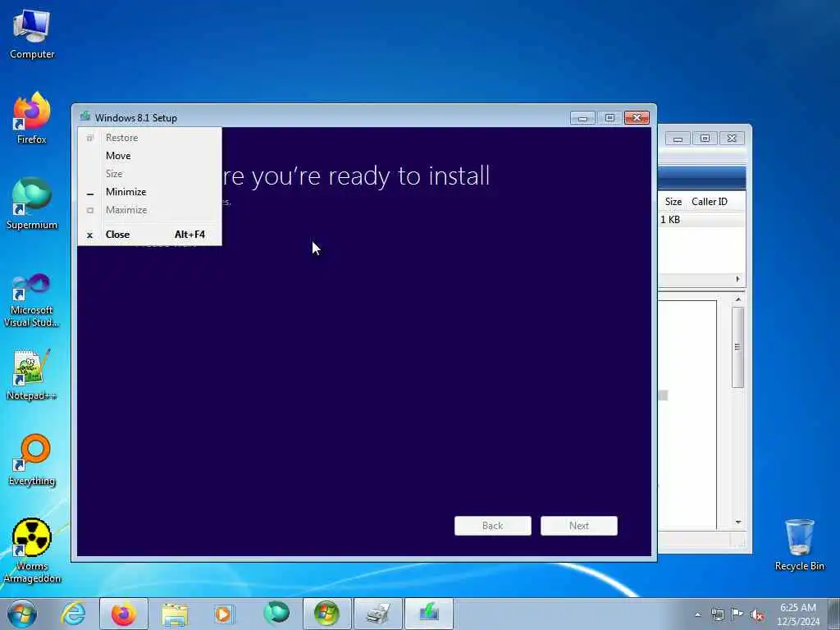840x630 pixels.
Task: Switch to the fax/scanner taskbar app
Action: [x=377, y=614]
